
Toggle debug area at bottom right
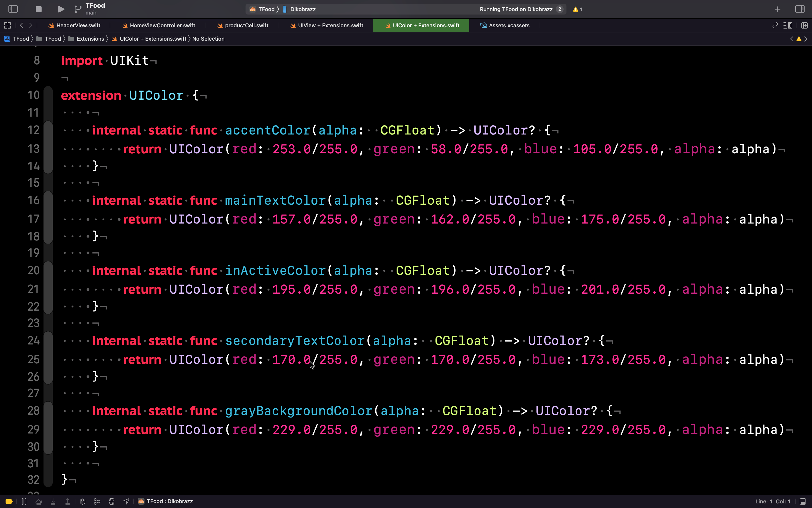click(803, 501)
